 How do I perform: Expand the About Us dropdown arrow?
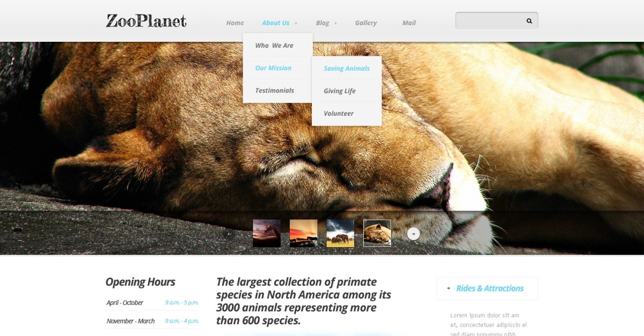click(x=296, y=23)
